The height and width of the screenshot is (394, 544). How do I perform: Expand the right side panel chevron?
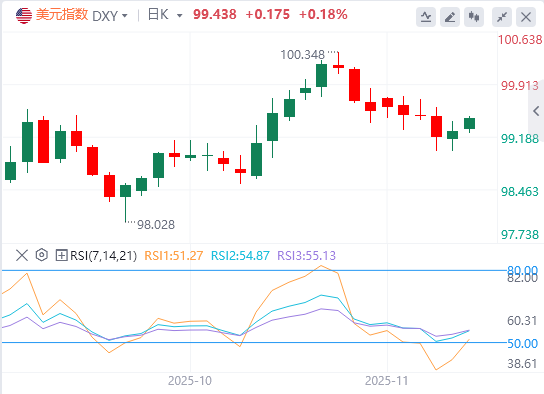(536, 111)
